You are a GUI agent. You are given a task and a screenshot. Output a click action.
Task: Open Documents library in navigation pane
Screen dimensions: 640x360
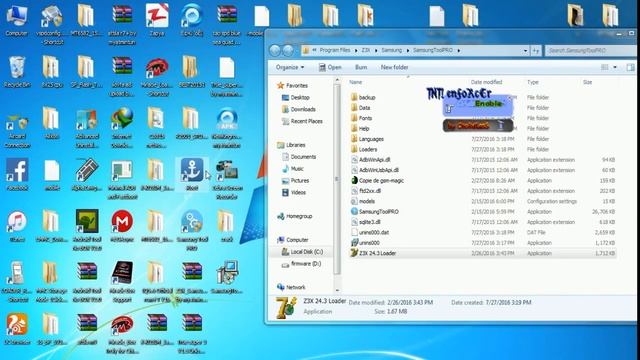299,157
